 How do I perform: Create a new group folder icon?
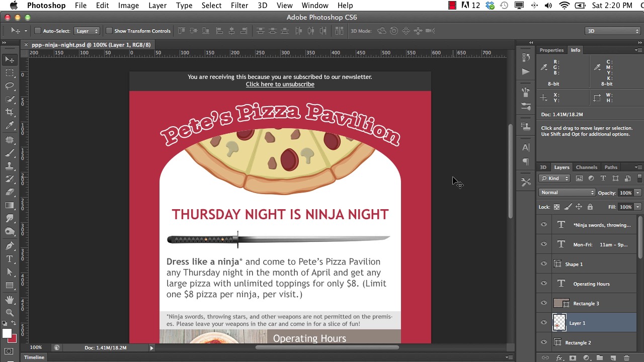pos(599,357)
